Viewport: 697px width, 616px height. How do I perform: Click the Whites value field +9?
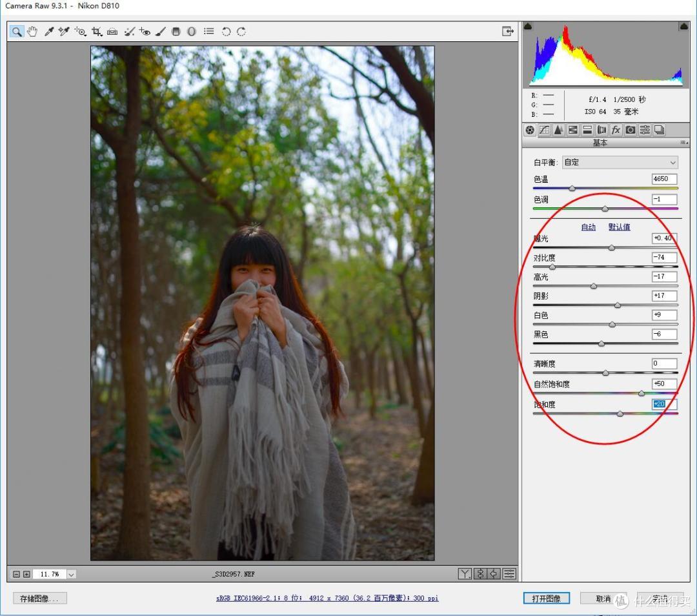(x=664, y=315)
